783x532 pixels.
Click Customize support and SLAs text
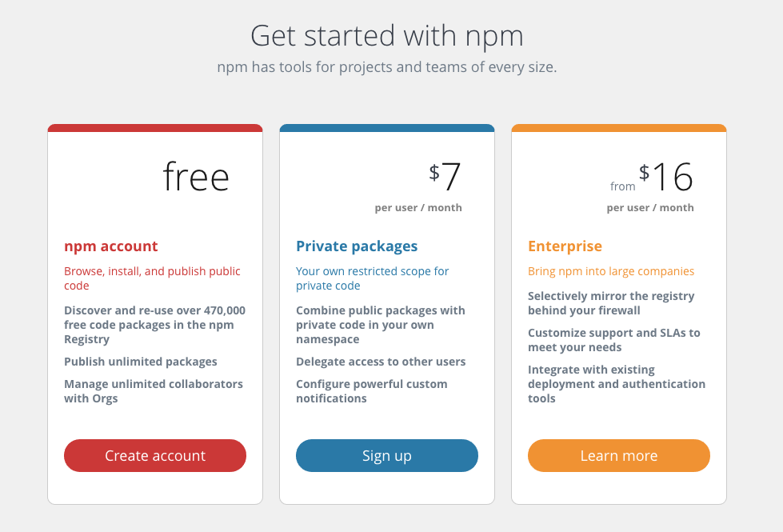613,340
